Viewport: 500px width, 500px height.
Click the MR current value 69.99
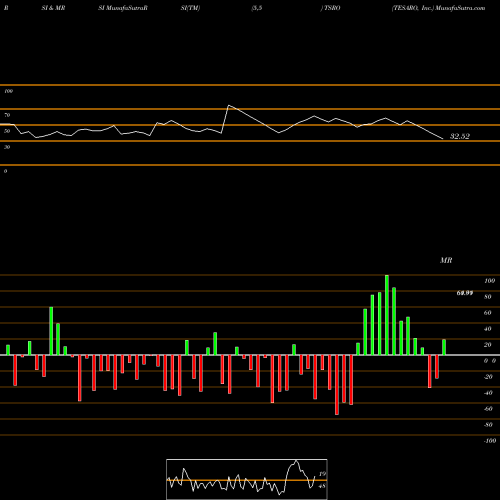(x=465, y=293)
